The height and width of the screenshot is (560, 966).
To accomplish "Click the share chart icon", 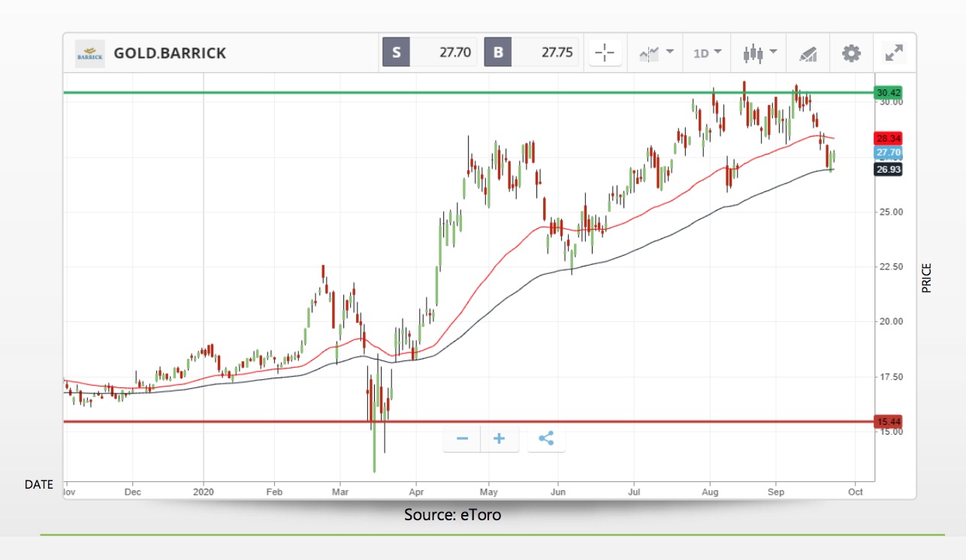I will pos(546,438).
